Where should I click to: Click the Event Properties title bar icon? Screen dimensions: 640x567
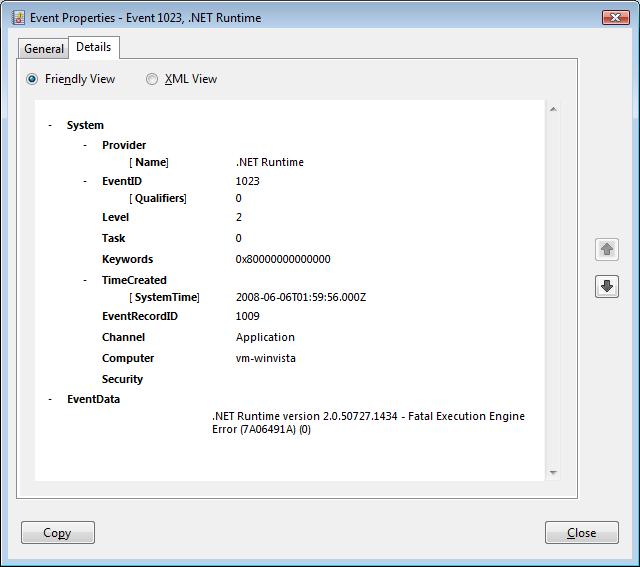click(x=18, y=18)
